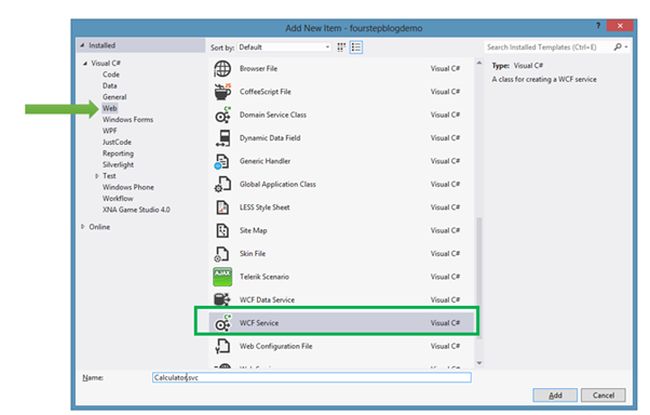Open the search options dropdown arrow

[x=626, y=47]
